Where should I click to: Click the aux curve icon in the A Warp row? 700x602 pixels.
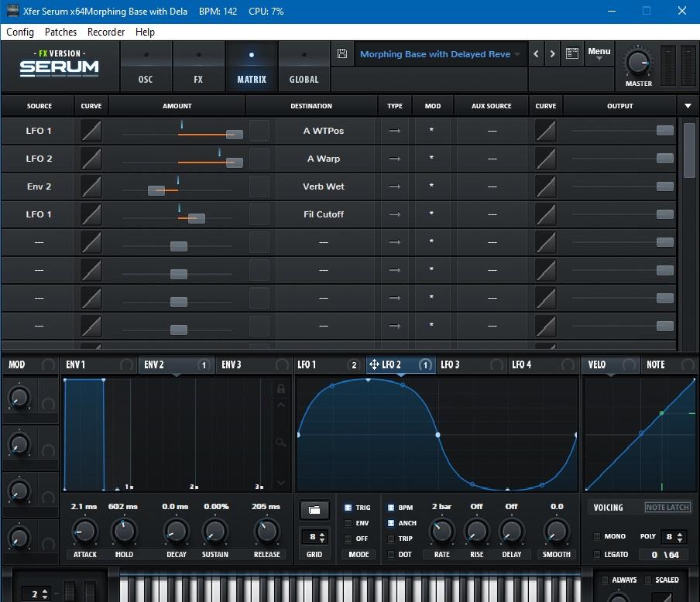(x=546, y=159)
